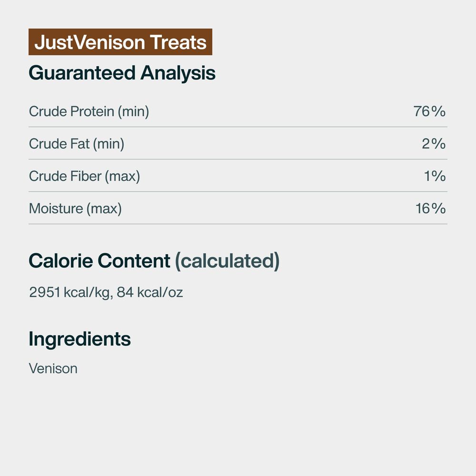Click the divider line under Moisture row
The image size is (476, 476).
coord(238,224)
